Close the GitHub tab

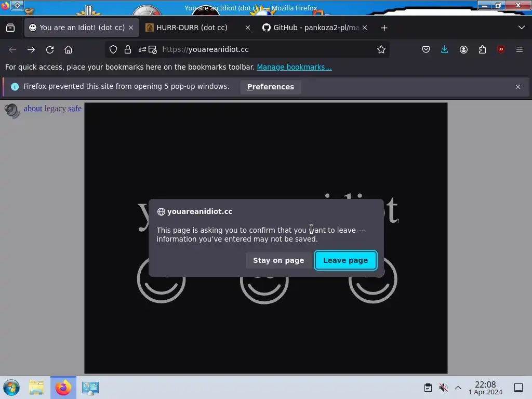[365, 28]
